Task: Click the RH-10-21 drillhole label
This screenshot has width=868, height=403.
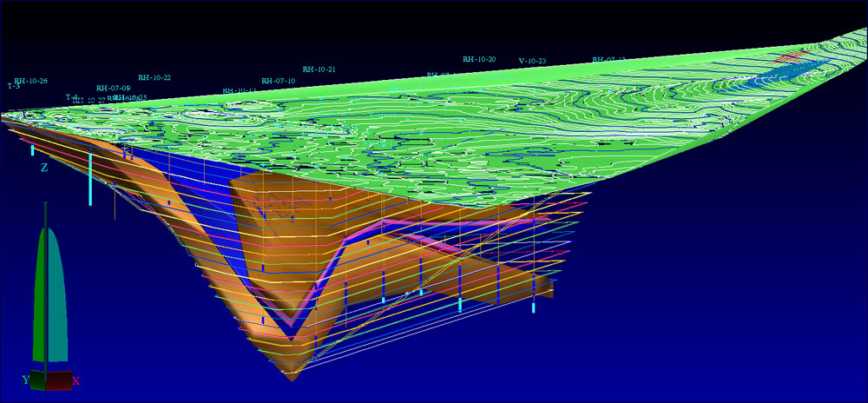Action: click(x=319, y=69)
